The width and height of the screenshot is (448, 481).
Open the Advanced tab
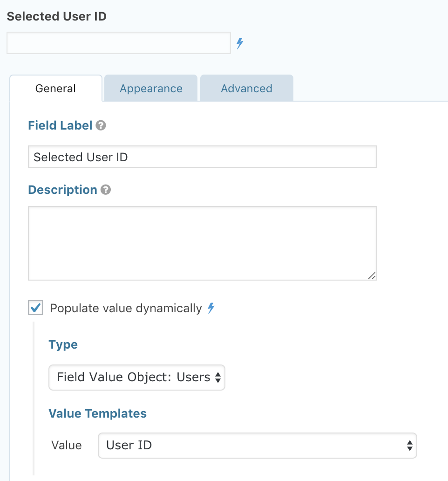[x=246, y=89]
